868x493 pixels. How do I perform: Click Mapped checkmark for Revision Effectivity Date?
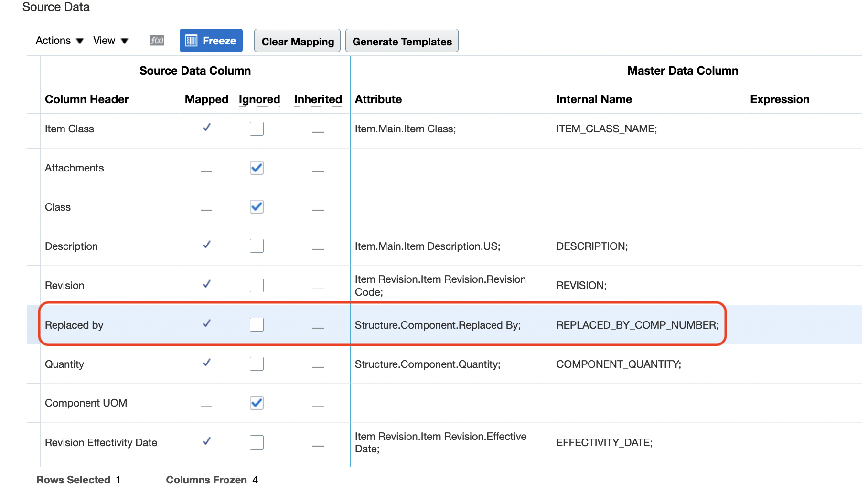point(206,441)
